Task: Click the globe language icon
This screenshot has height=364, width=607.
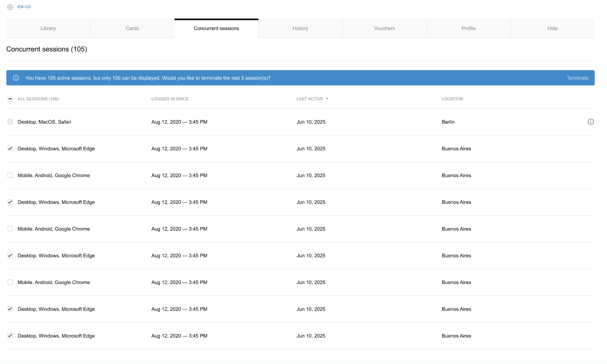Action: point(10,7)
